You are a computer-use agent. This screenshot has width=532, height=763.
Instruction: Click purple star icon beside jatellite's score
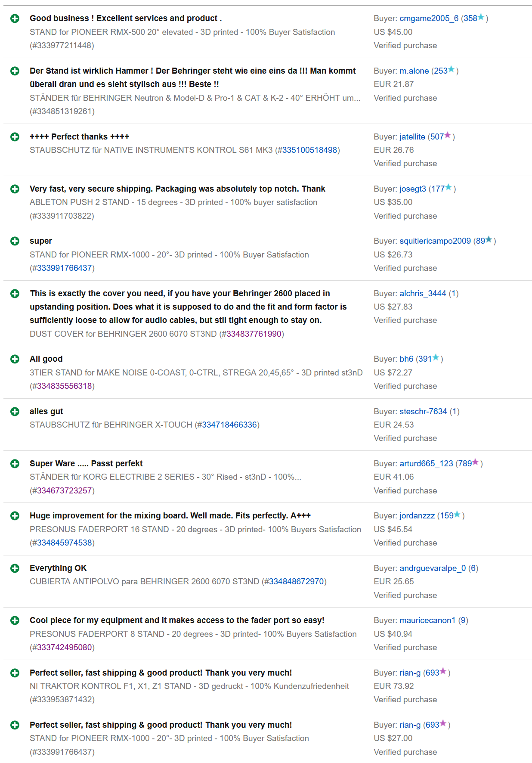[448, 135]
